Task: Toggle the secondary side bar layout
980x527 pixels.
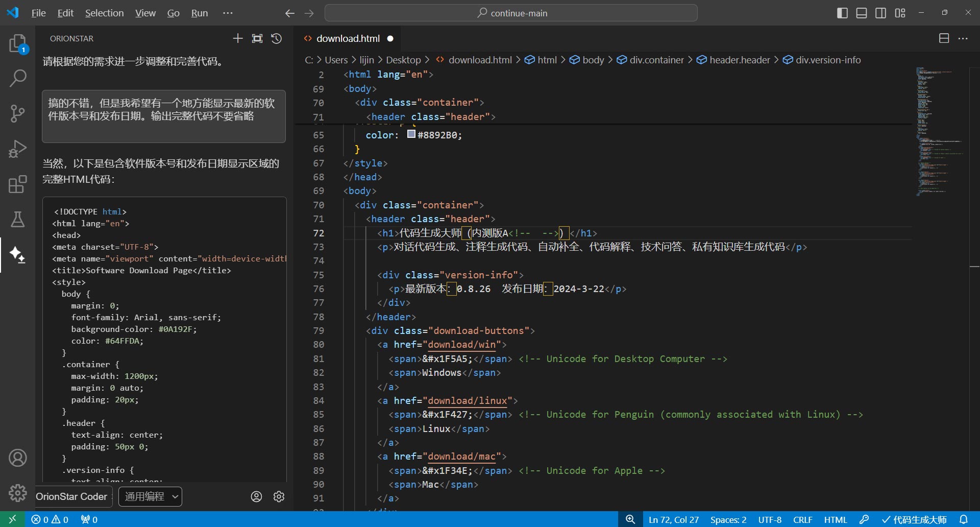Action: (x=881, y=13)
